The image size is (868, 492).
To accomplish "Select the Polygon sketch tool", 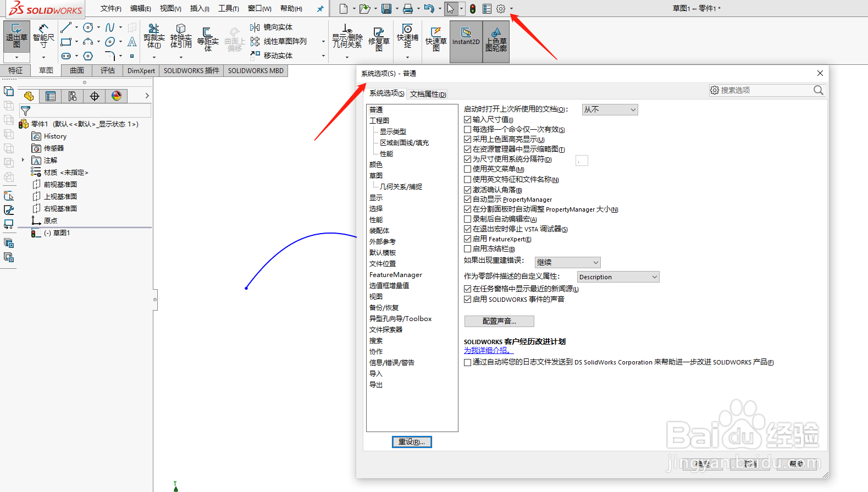I will coord(88,56).
